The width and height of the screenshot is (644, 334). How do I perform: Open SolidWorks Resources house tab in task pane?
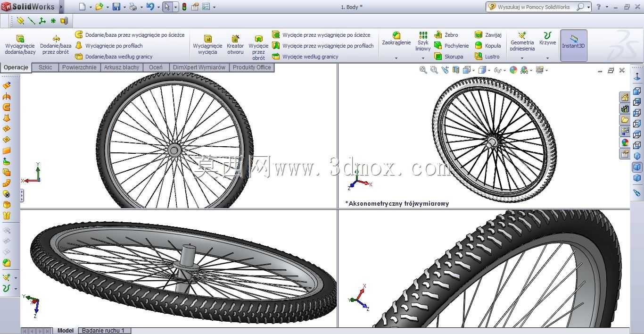click(625, 98)
